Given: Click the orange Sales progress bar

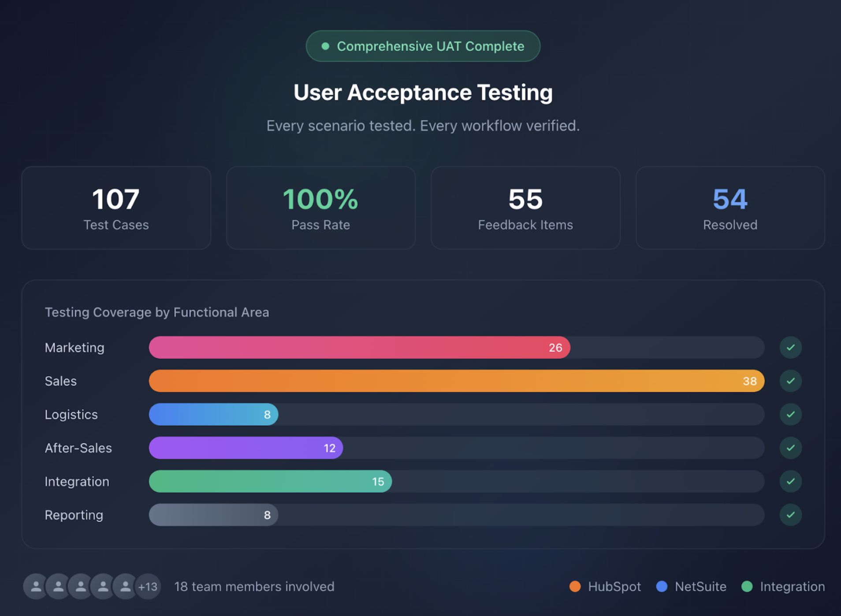Looking at the screenshot, I should (456, 381).
